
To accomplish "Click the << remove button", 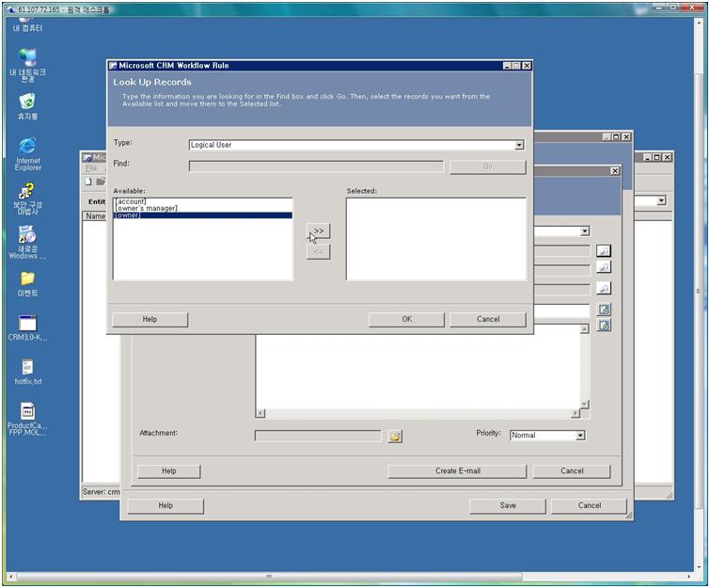I will pos(318,251).
